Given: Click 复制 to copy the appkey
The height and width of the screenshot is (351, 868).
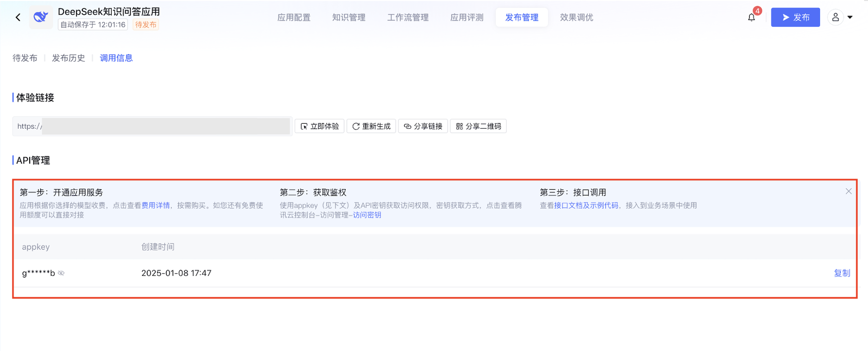Looking at the screenshot, I should click(x=842, y=273).
